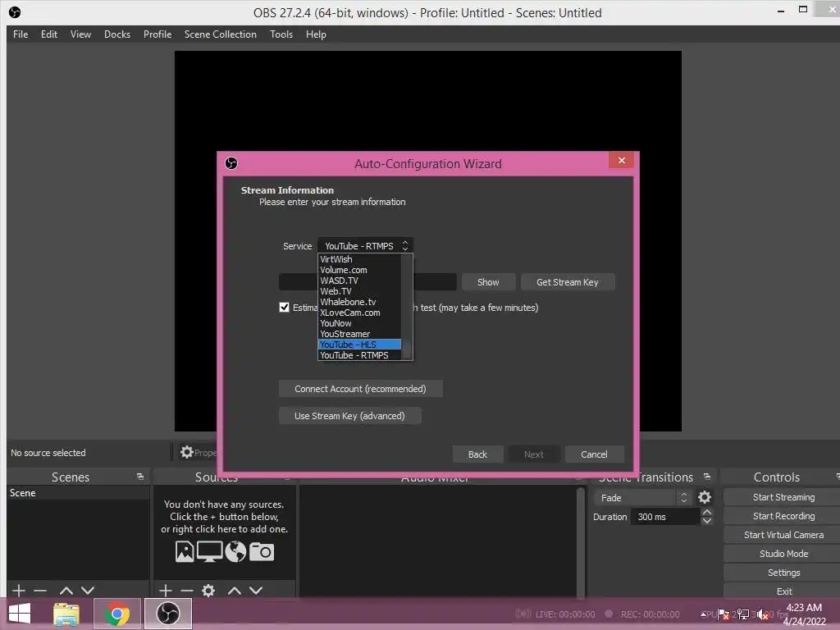Close the Auto-Configuration Wizard dialog
Viewport: 840px width, 630px height.
coord(622,160)
